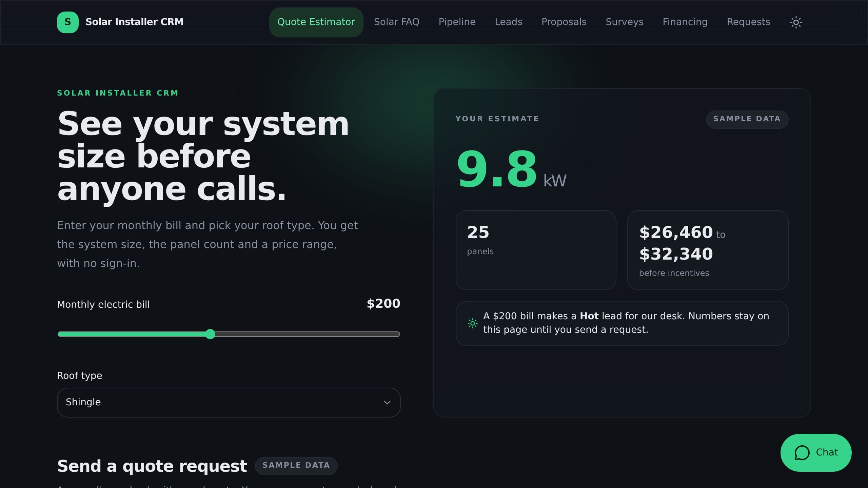Open the Requests page
Viewport: 868px width, 488px height.
tap(748, 22)
